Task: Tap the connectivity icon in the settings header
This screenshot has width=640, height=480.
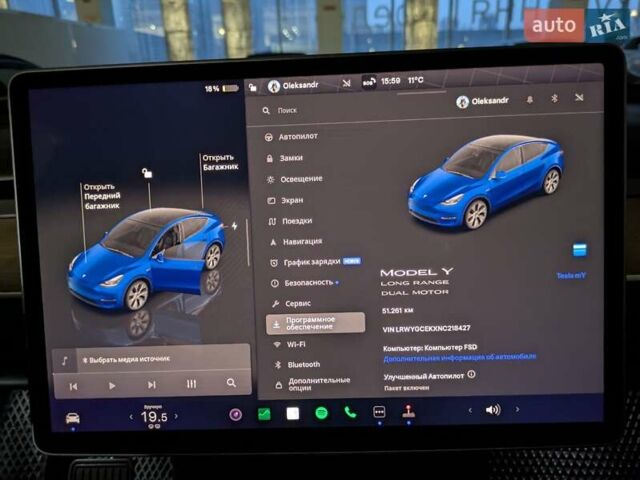Action: coord(579,97)
